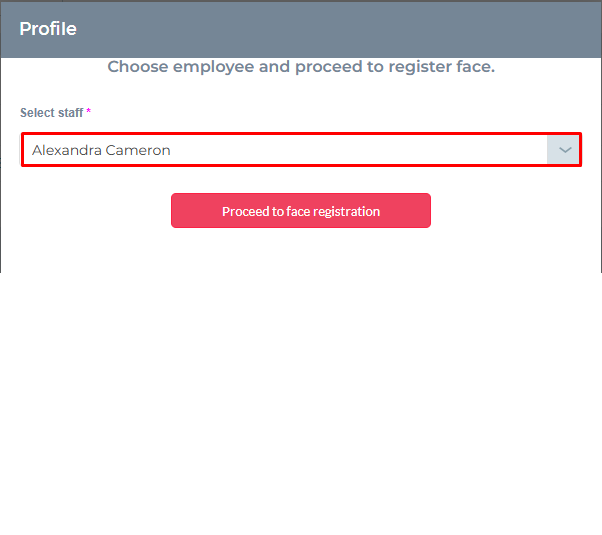
Task: Click the red-outlined staff selector box
Action: (x=300, y=150)
